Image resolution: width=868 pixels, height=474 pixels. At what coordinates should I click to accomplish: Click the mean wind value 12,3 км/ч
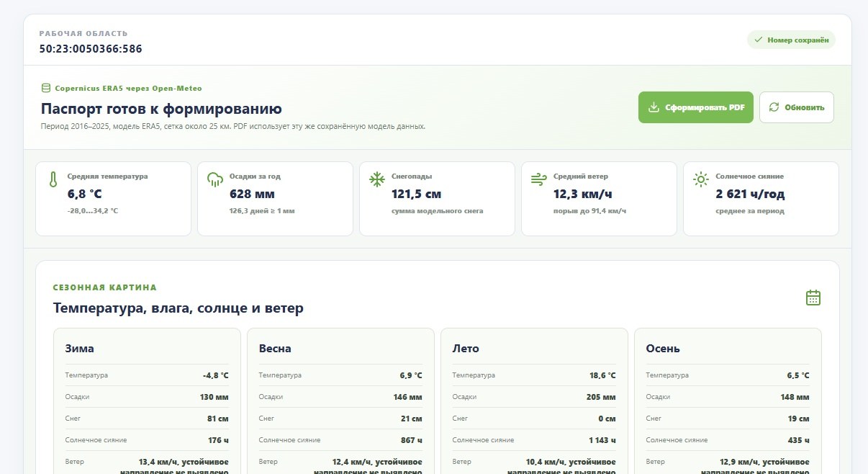click(x=583, y=194)
